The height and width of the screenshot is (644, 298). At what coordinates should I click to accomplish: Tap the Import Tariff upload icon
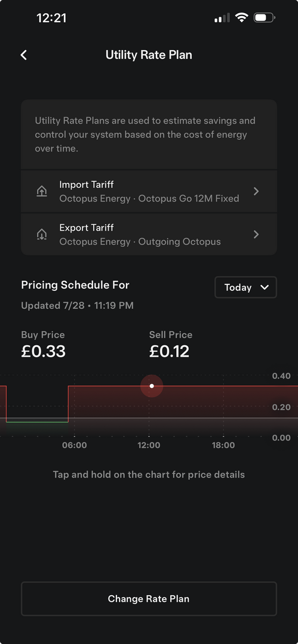pos(42,191)
